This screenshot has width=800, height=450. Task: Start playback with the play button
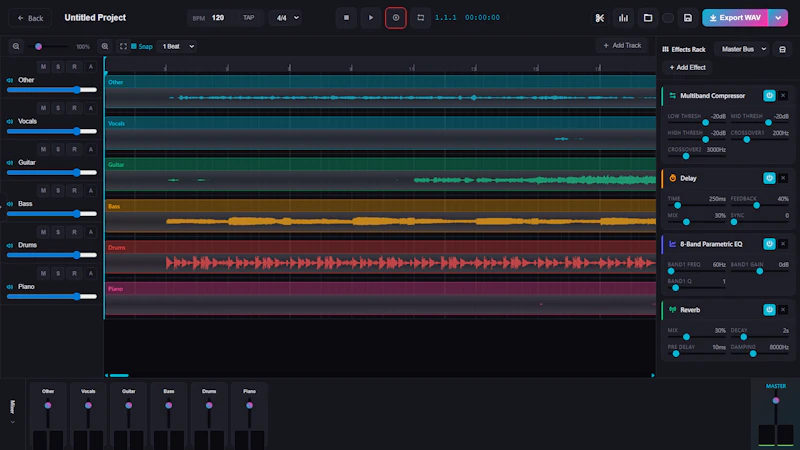coord(371,18)
